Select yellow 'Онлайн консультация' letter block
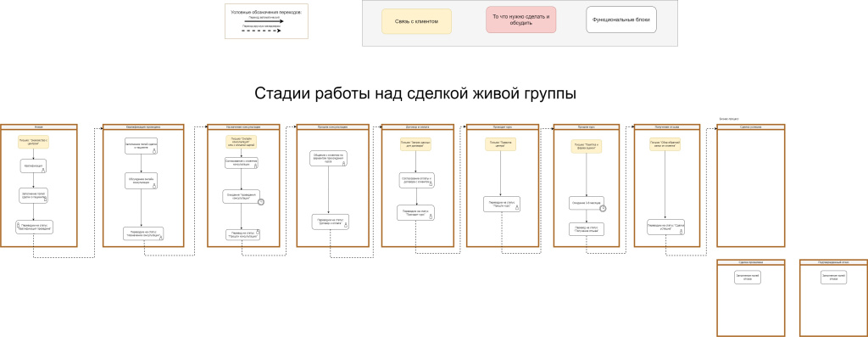 coord(241,142)
